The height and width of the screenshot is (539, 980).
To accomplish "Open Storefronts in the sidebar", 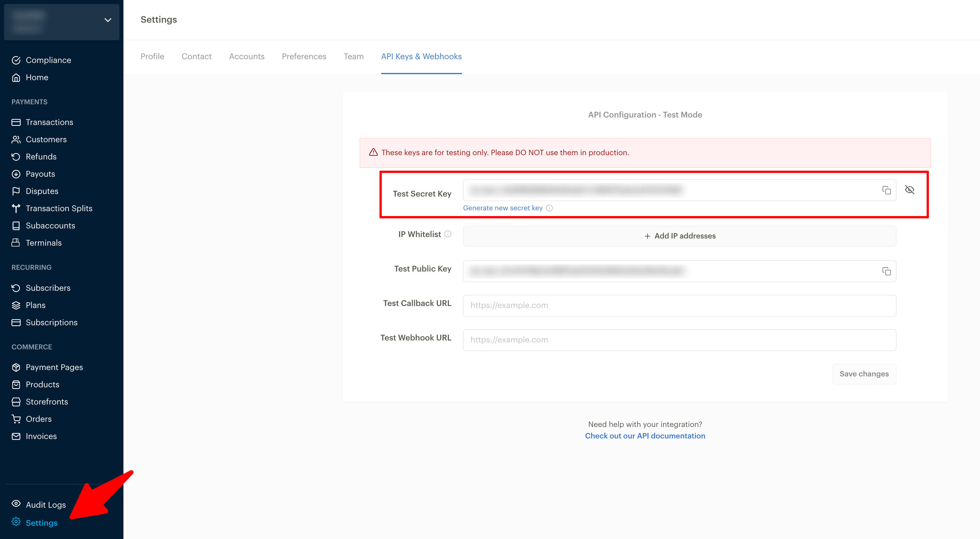I will (47, 402).
